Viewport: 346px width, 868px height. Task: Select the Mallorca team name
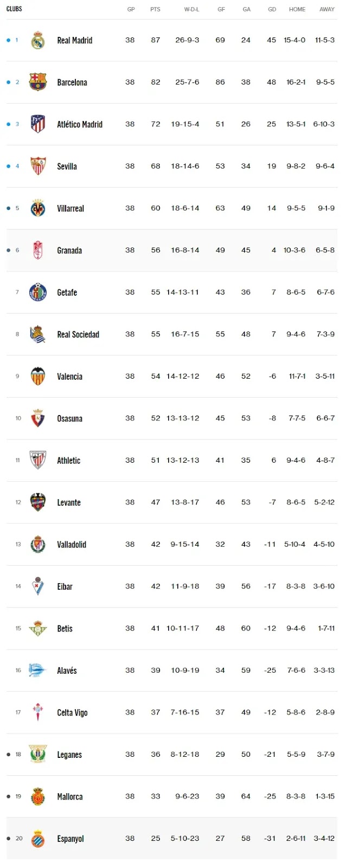click(x=70, y=796)
